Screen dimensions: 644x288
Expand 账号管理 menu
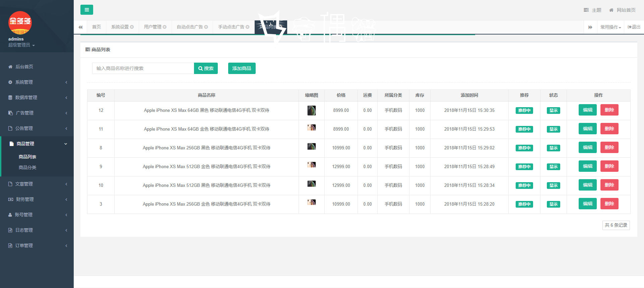click(x=37, y=215)
